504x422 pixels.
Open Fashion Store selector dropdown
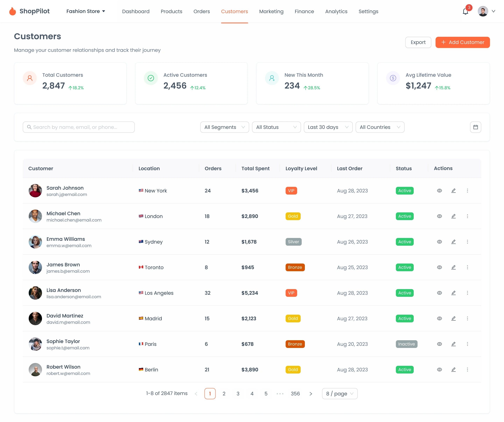(x=86, y=11)
